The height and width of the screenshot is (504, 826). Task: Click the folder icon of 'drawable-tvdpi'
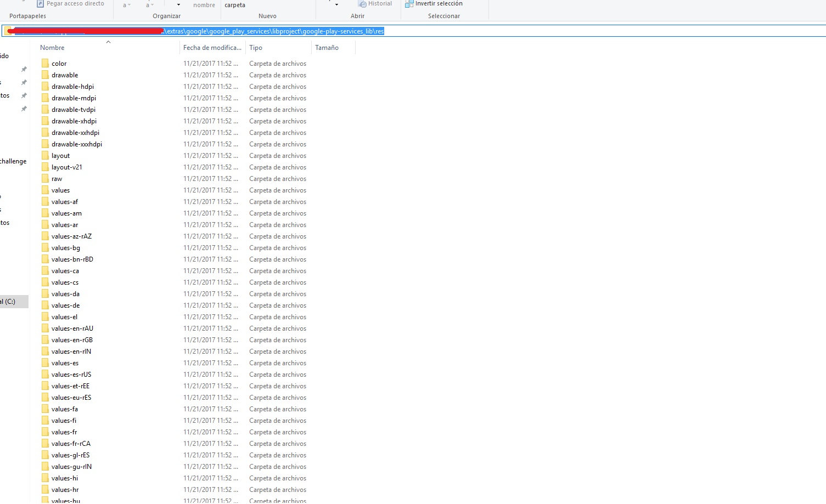tap(46, 110)
